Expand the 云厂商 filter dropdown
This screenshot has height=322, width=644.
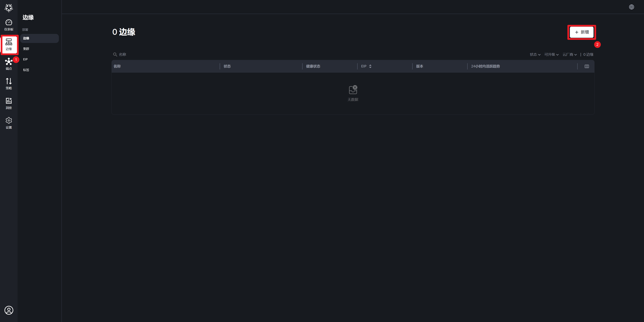pos(570,55)
